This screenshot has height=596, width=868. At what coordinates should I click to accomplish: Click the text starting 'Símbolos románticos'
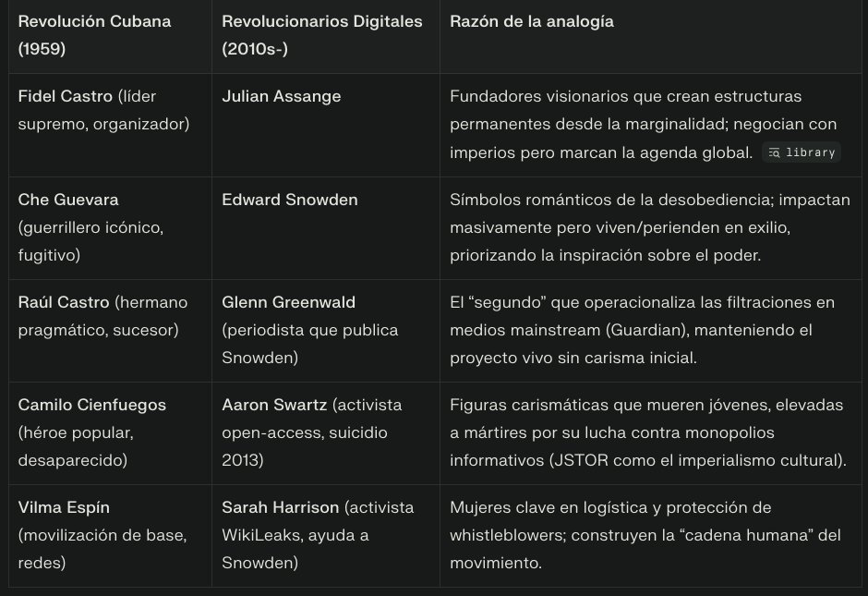tap(650, 227)
